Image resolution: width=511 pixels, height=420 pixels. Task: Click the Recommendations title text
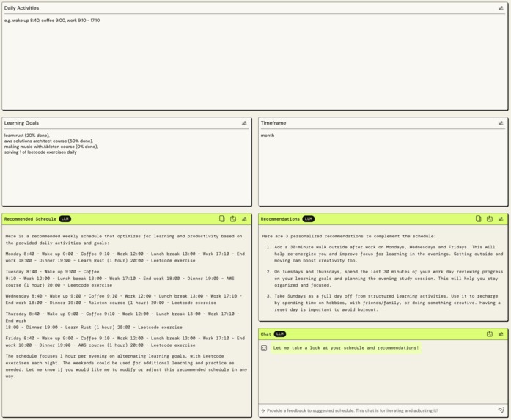click(280, 219)
